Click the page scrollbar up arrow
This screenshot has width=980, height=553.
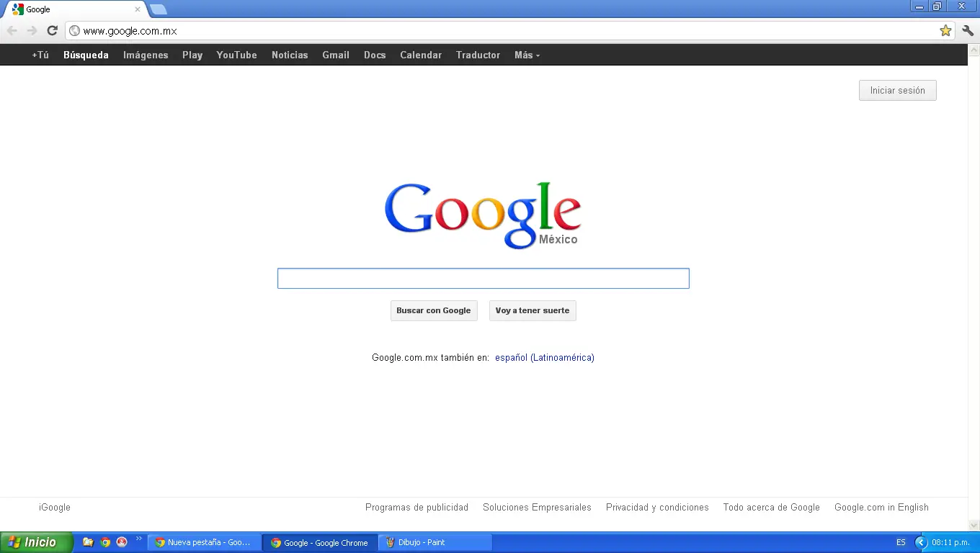(x=974, y=50)
